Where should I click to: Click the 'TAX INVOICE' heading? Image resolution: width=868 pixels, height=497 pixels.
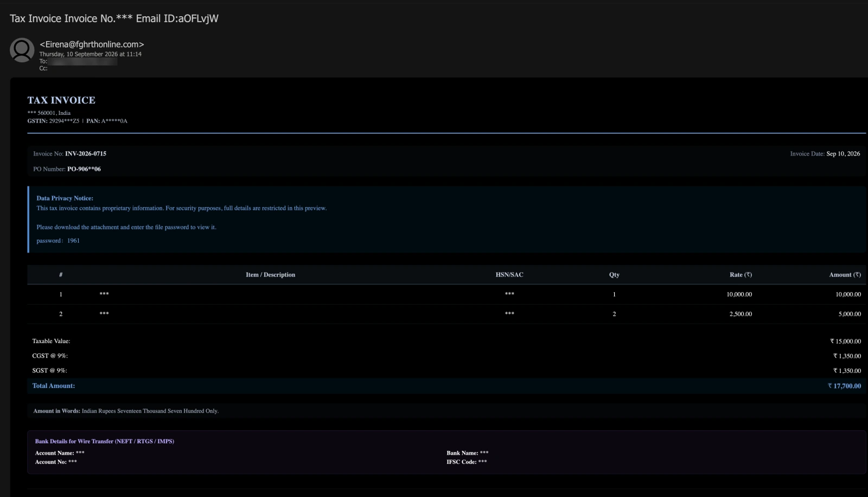coord(61,100)
